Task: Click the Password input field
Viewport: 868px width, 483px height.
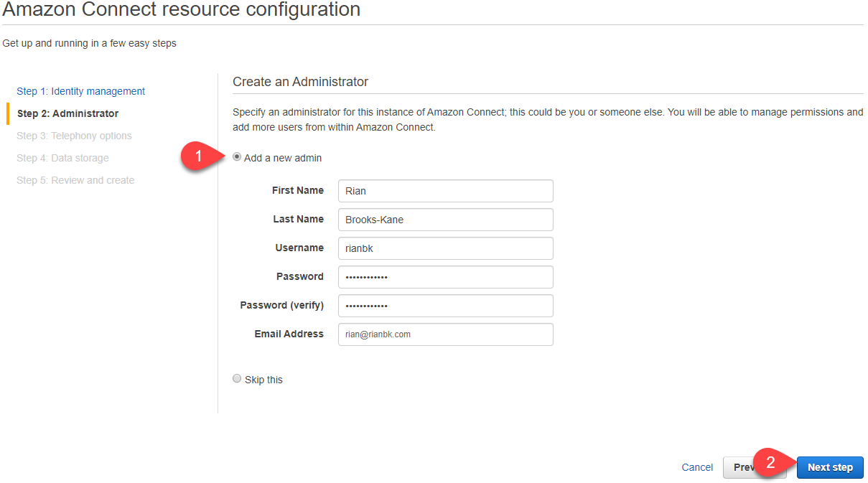Action: pyautogui.click(x=445, y=277)
